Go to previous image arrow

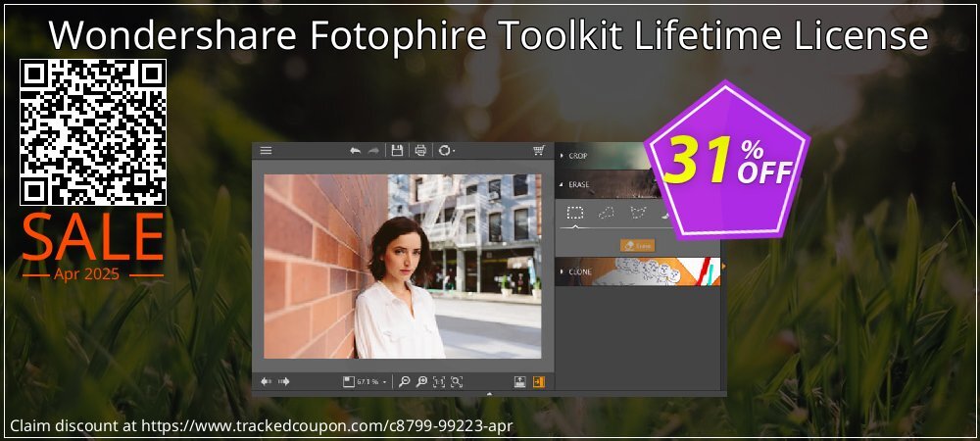[x=267, y=381]
